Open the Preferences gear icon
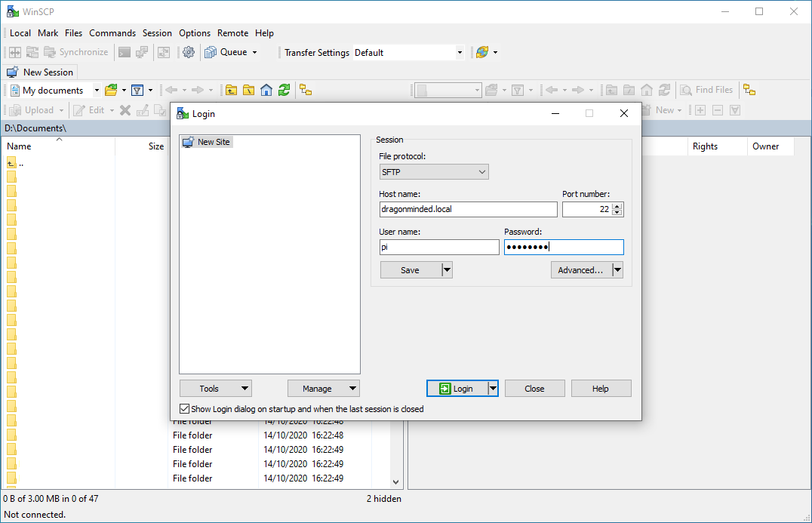This screenshot has height=523, width=812. [189, 52]
